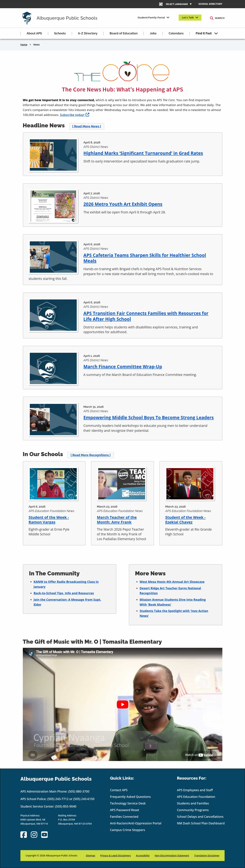Click the Google Translate icon
Screen dimensions: 245x868
pos(161,4)
